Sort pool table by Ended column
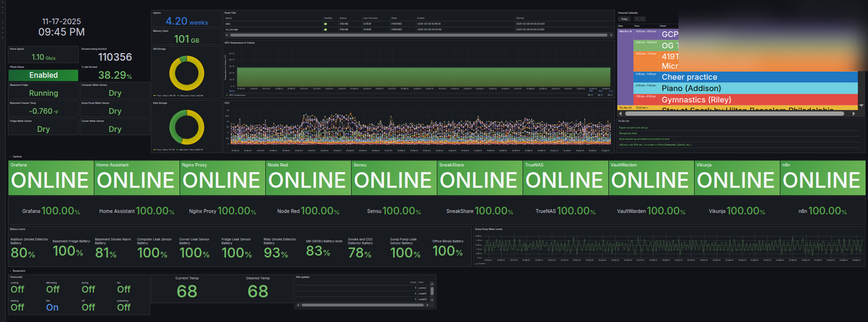 click(x=421, y=18)
